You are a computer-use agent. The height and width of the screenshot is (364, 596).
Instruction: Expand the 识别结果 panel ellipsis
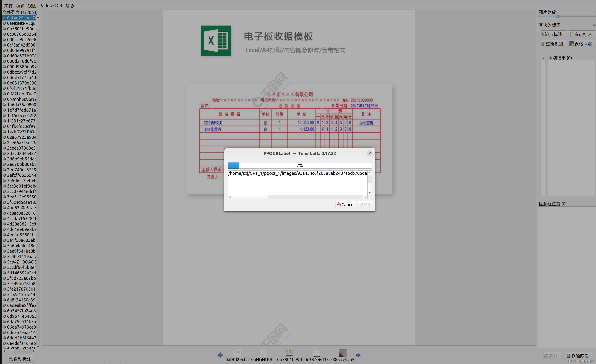(x=543, y=58)
